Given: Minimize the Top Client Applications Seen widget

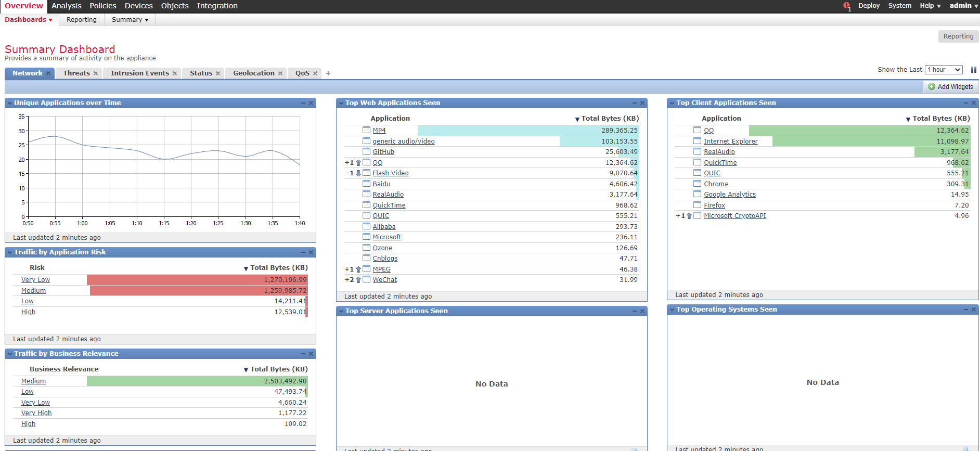Looking at the screenshot, I should pos(966,103).
